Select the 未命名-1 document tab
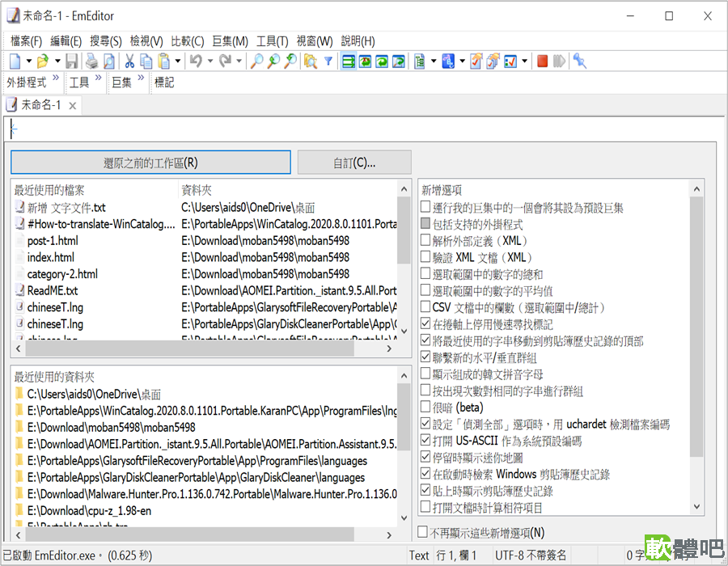Image resolution: width=728 pixels, height=566 pixels. click(41, 105)
